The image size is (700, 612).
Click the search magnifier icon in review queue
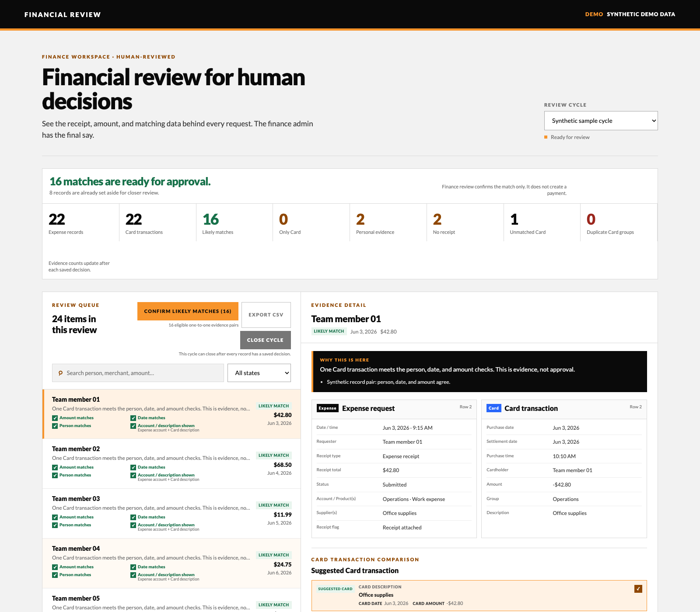coord(60,373)
